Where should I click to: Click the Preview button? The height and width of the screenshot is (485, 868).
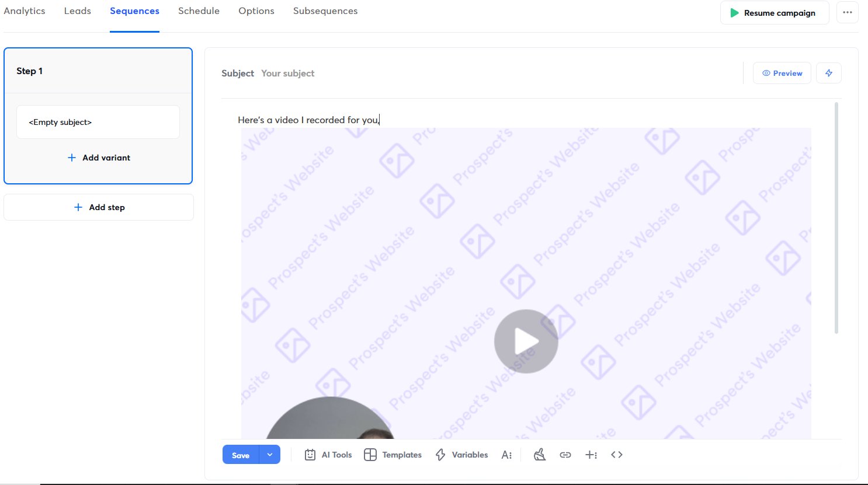[782, 73]
